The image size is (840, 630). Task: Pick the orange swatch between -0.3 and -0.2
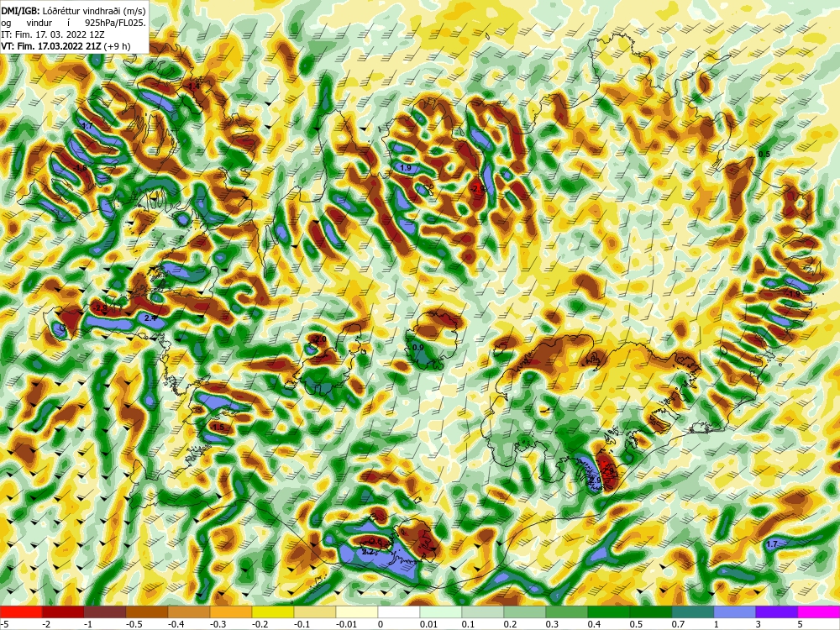tap(231, 612)
